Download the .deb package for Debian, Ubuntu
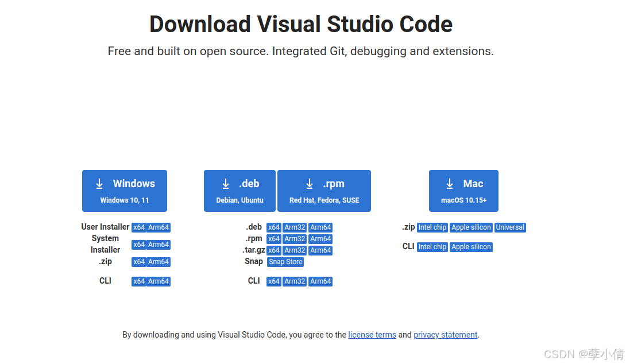The width and height of the screenshot is (626, 364). [239, 191]
